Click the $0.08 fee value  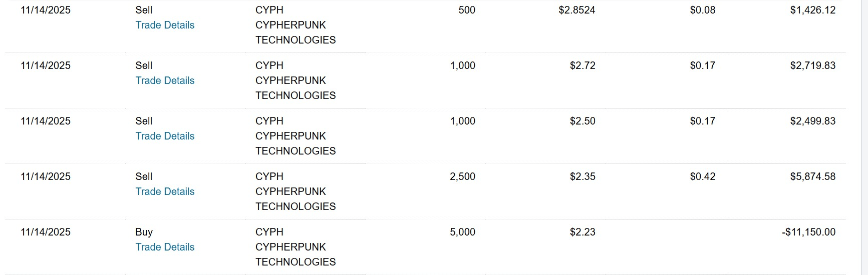point(702,10)
